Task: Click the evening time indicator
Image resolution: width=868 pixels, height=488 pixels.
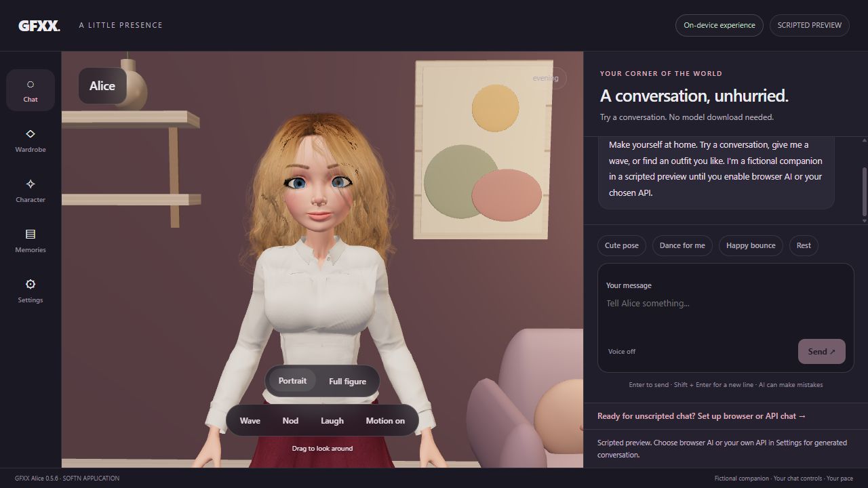Action: pyautogui.click(x=546, y=78)
